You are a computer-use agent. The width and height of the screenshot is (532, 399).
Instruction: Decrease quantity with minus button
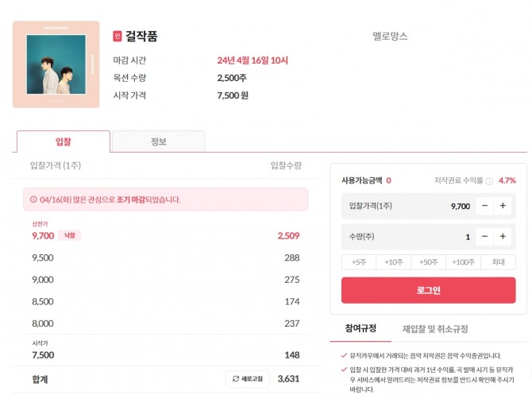click(x=484, y=236)
